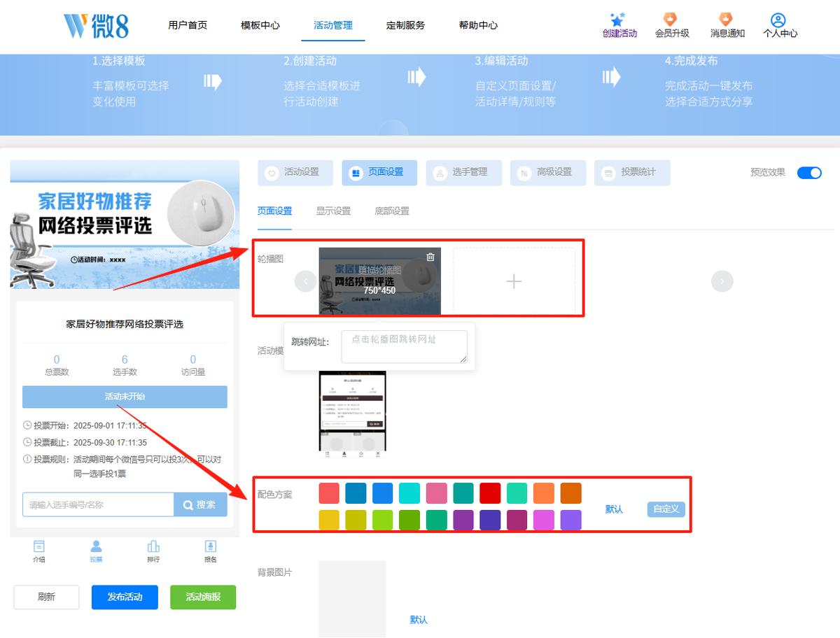This screenshot has width=840, height=638.
Task: Switch to the 活动设置 tab
Action: [295, 173]
